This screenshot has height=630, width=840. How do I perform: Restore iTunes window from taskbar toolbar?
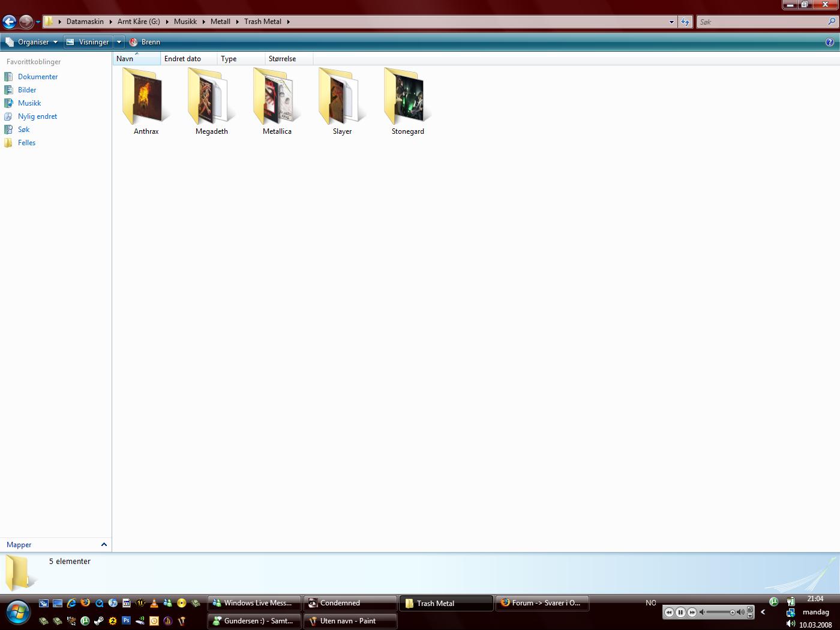click(x=750, y=609)
